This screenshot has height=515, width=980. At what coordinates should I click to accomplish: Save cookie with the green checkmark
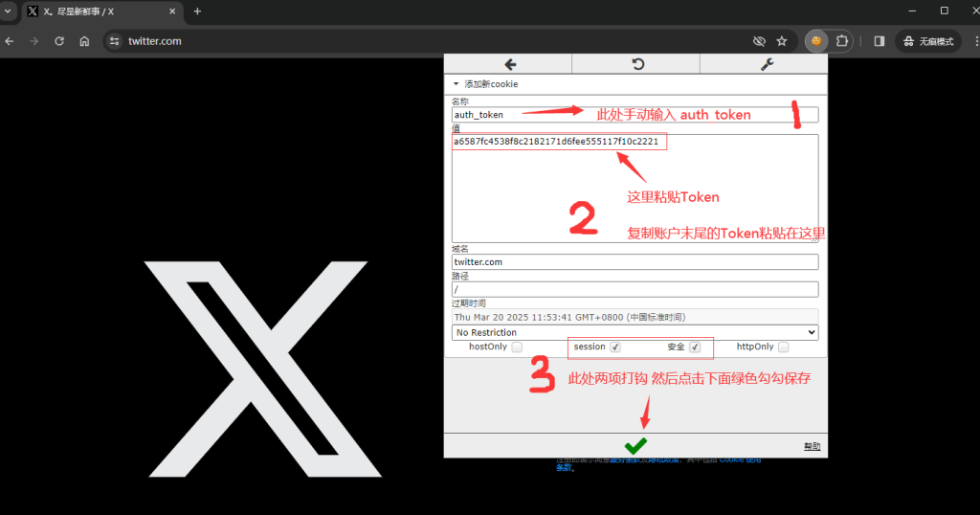point(635,446)
